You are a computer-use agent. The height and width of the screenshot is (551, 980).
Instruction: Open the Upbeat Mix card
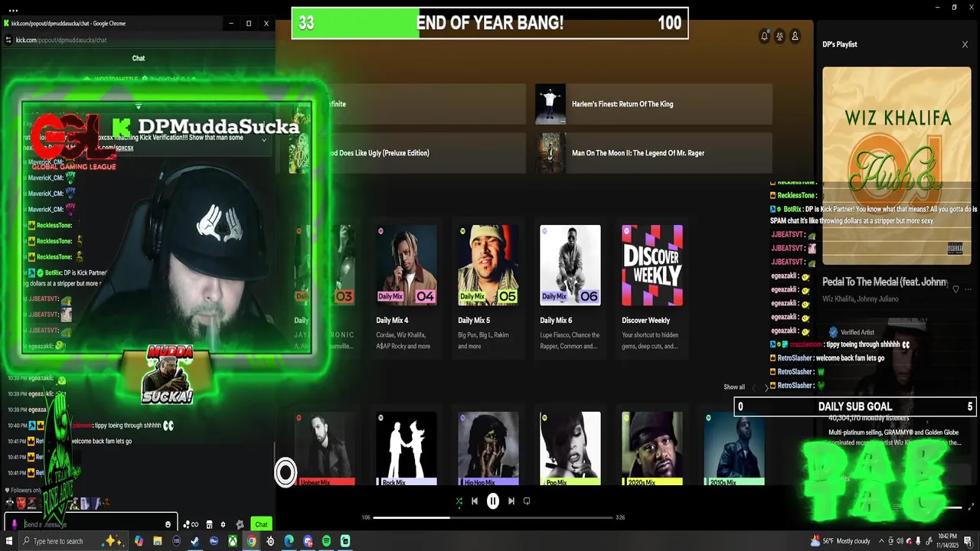pyautogui.click(x=325, y=449)
